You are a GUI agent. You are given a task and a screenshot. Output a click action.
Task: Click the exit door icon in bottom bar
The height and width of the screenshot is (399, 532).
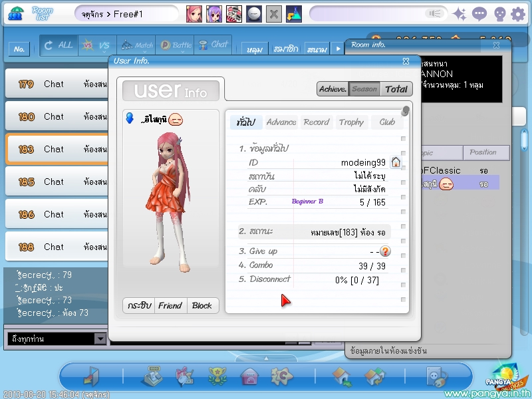(91, 376)
